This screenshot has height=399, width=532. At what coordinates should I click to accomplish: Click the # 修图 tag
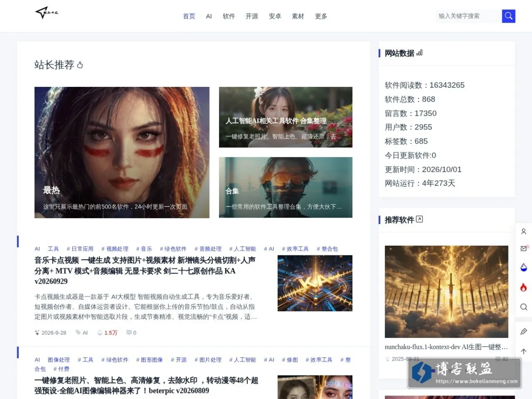290,360
